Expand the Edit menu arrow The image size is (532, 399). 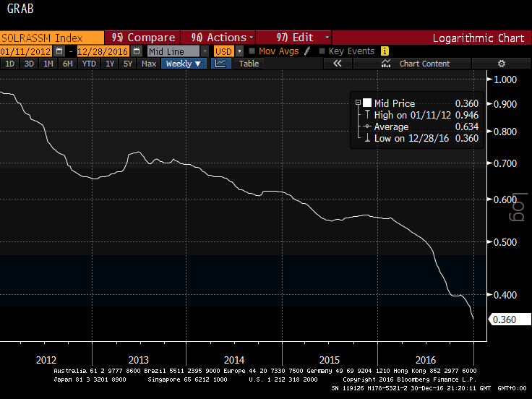point(327,38)
